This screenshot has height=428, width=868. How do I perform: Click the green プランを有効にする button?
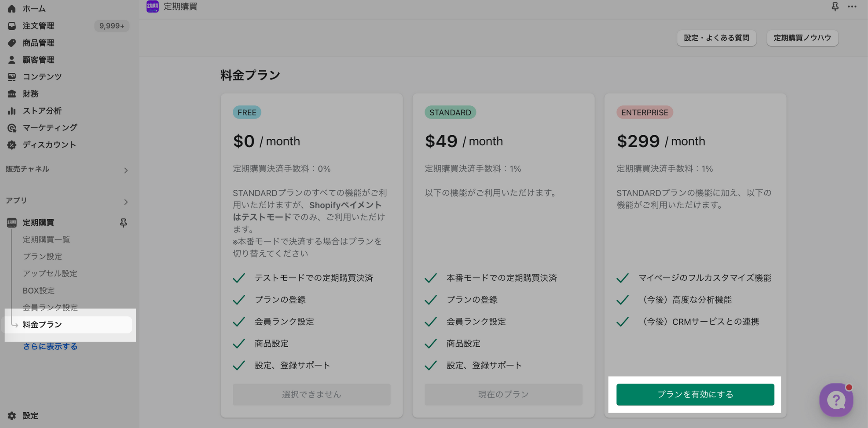point(695,394)
